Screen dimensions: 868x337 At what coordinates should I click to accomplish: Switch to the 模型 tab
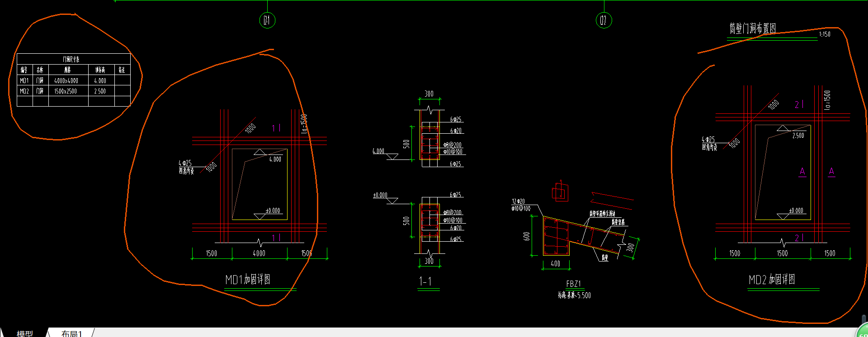[x=25, y=333]
